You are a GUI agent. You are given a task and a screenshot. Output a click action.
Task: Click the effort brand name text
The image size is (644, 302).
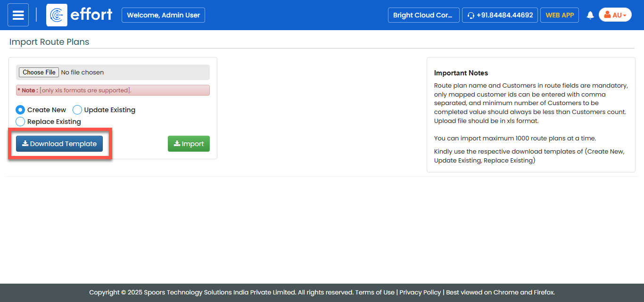coord(91,15)
